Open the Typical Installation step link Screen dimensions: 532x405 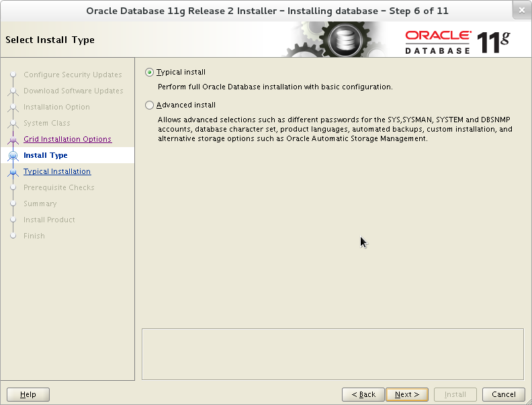(x=57, y=171)
